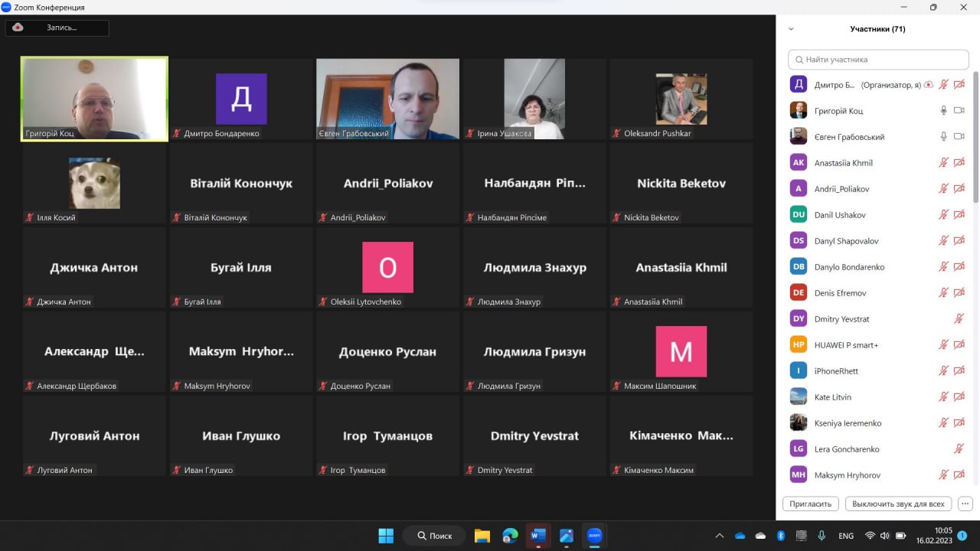
Task: Click disabled camera icon for Andrii_Poliakov row
Action: (x=959, y=189)
